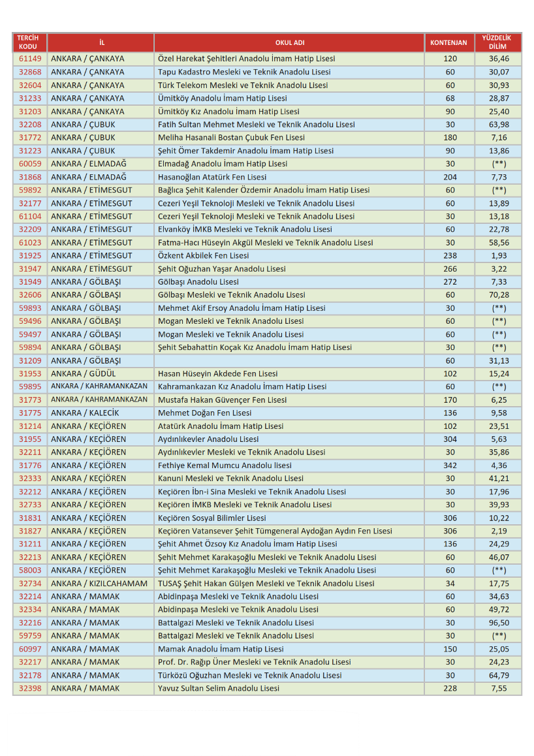The height and width of the screenshot is (756, 534).
Task: Click Tapu Kadastro Mesleki ve Teknik Anadolu Lisesi
Action: click(x=244, y=72)
